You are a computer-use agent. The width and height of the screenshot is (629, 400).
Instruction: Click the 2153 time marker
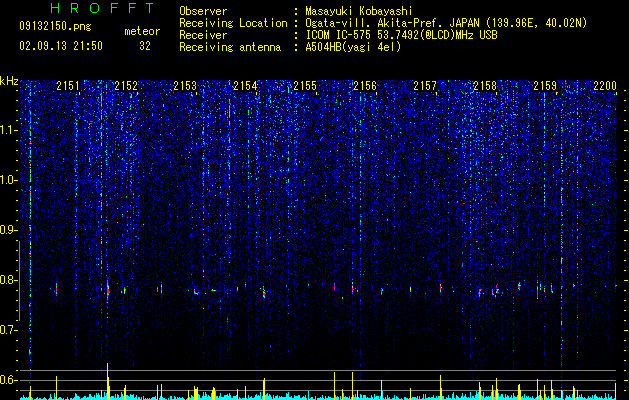pyautogui.click(x=185, y=86)
